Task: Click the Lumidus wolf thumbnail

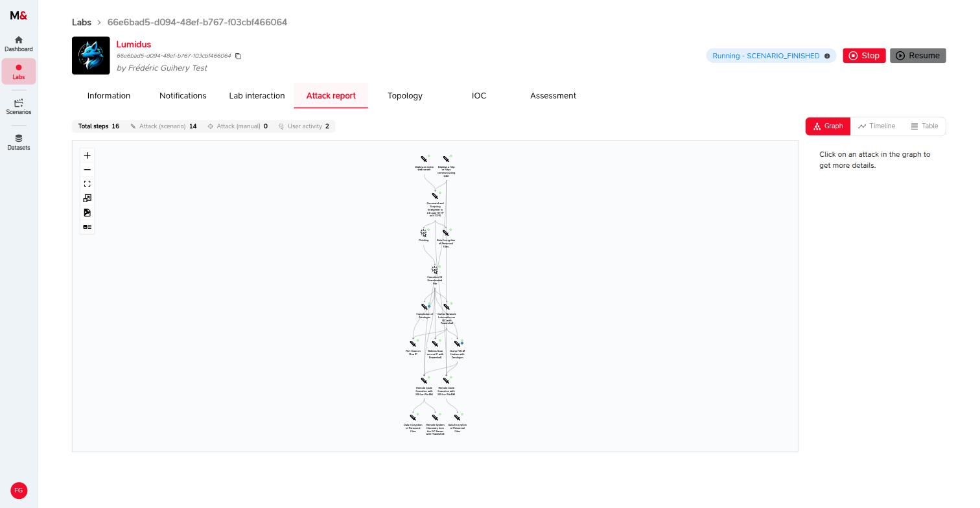Action: click(x=91, y=56)
